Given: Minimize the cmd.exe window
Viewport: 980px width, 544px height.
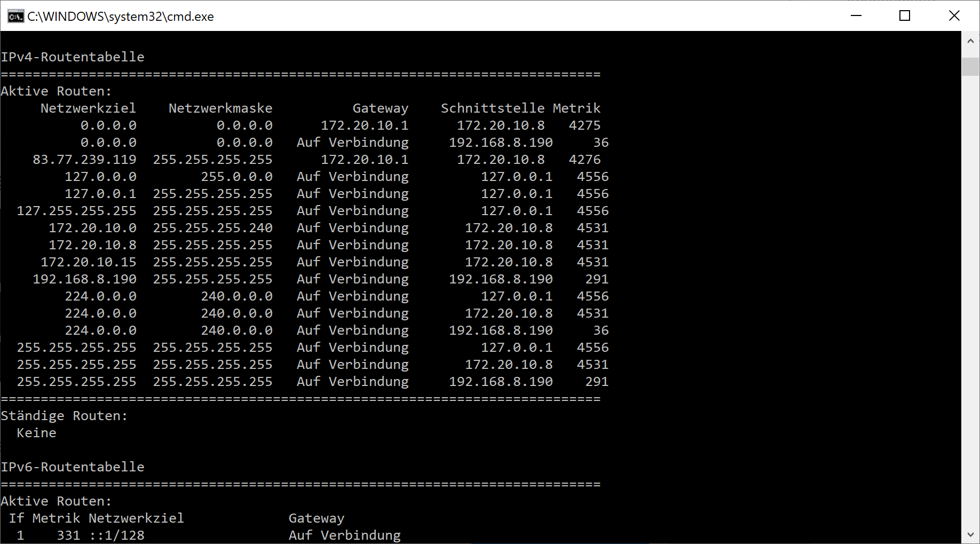Looking at the screenshot, I should pos(856,16).
